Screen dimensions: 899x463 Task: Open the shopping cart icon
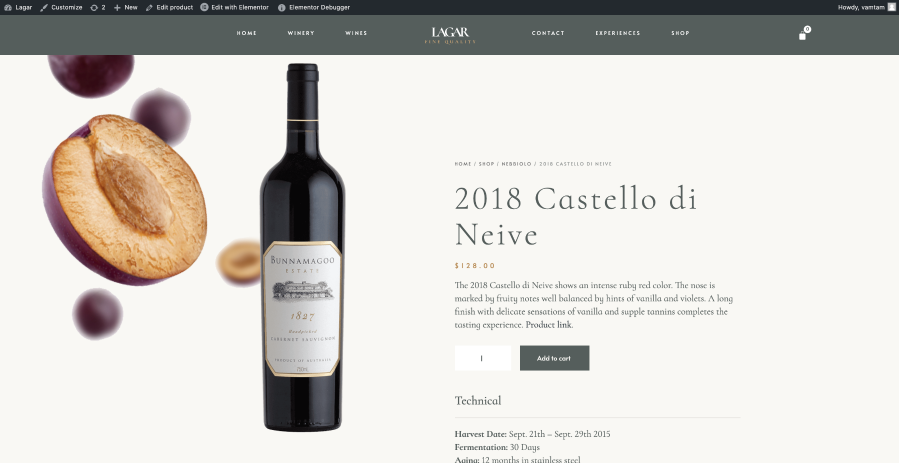pyautogui.click(x=802, y=36)
